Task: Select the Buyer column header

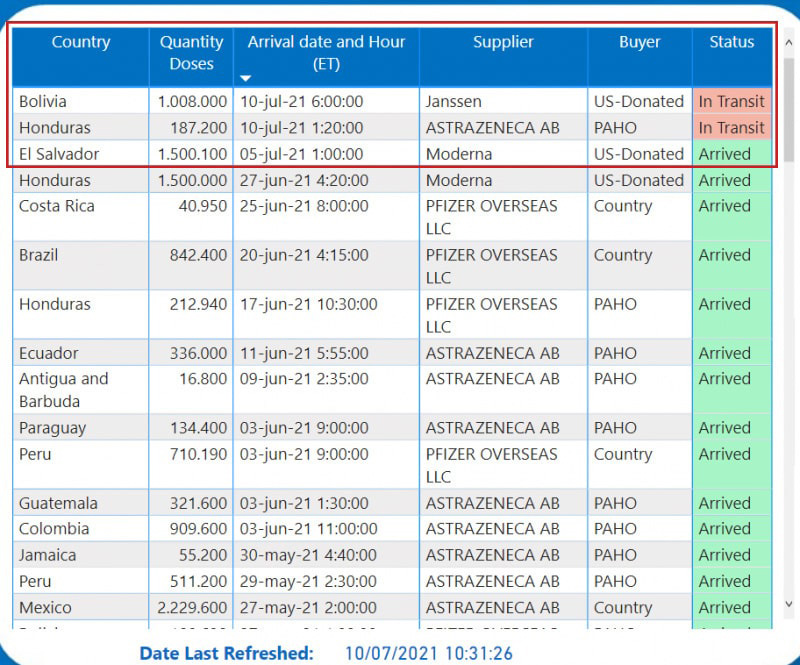Action: 639,42
